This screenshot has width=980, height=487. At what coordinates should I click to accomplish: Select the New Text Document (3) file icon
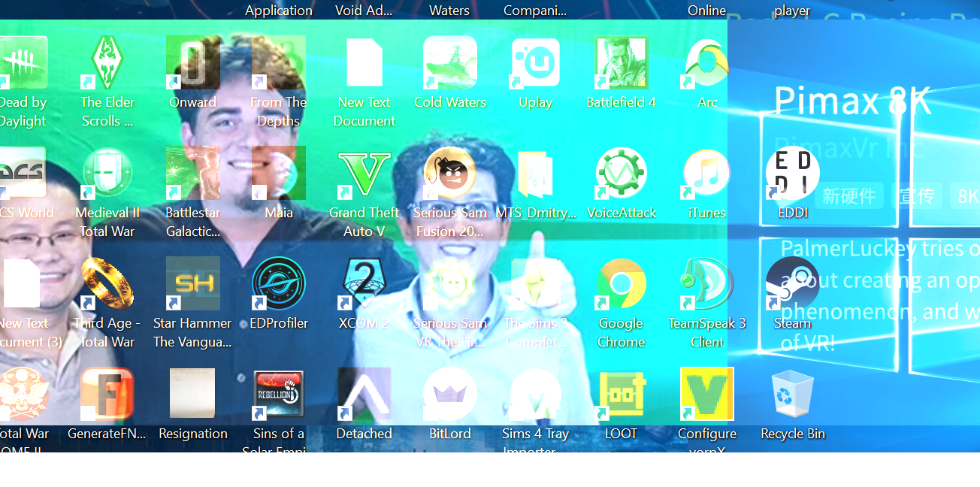pos(23,283)
